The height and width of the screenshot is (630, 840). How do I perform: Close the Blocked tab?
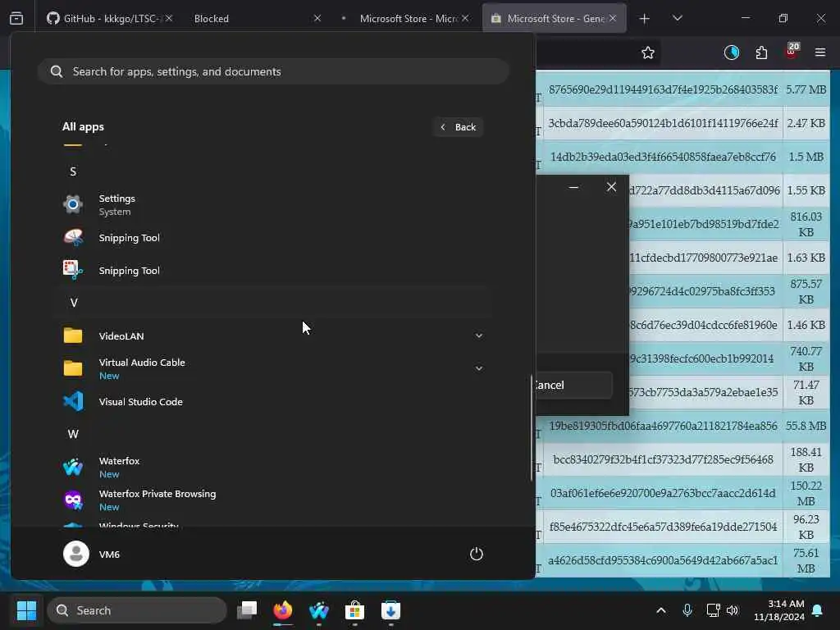click(317, 18)
